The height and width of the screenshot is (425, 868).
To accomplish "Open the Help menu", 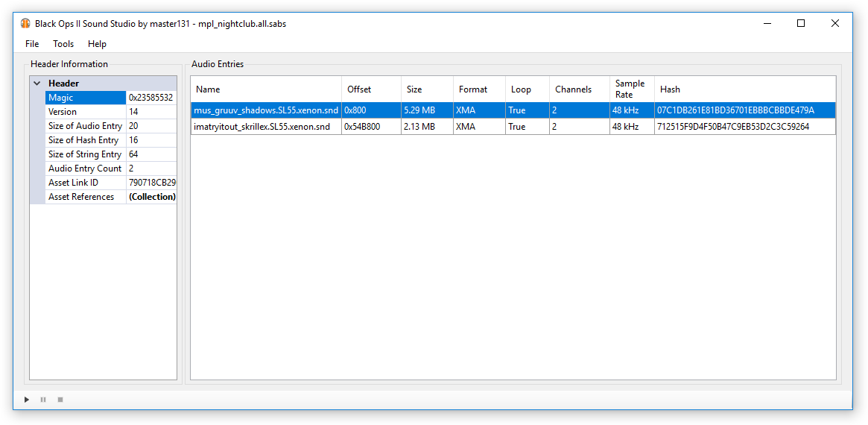I will (97, 44).
